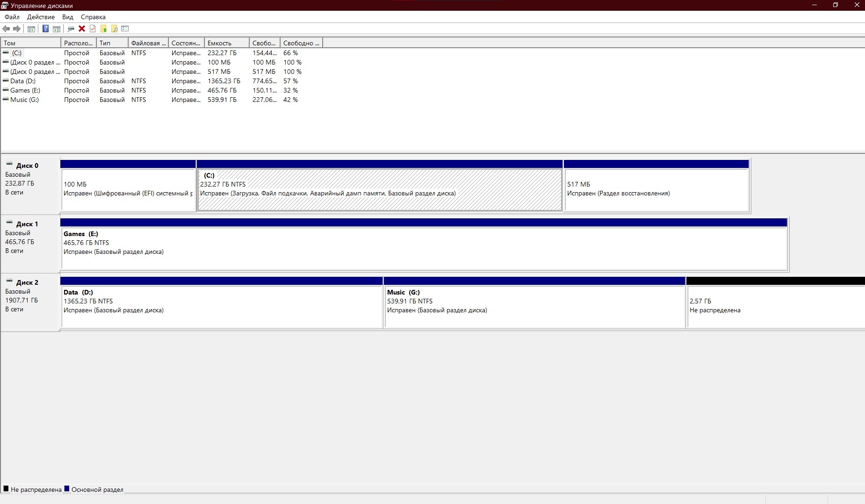The height and width of the screenshot is (504, 865).
Task: Click the checklist settings toolbar icon
Action: [125, 29]
